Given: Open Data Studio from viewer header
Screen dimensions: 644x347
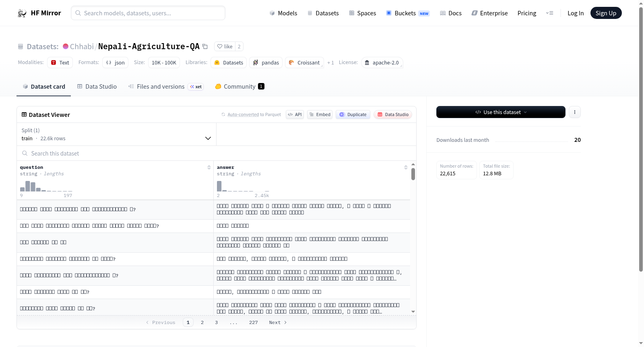Looking at the screenshot, I should click(x=393, y=114).
